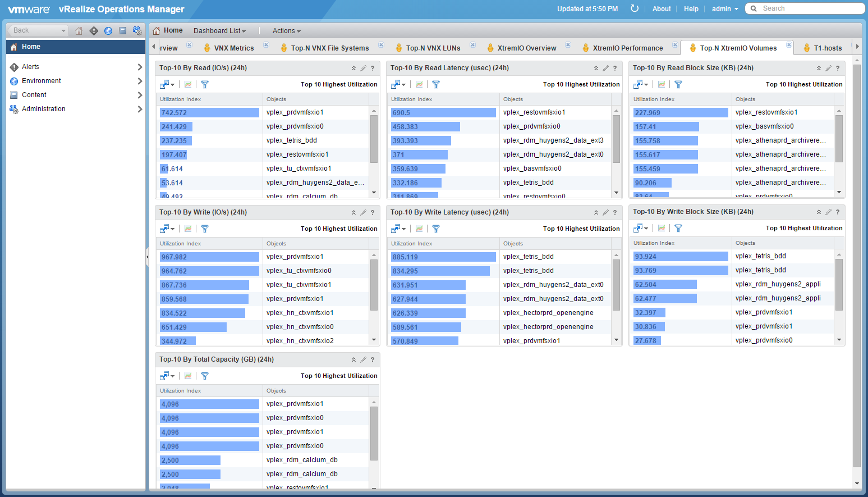The width and height of the screenshot is (868, 497).
Task: Click the 742.572 utilization bar for vplex_prdvmfsxio1
Action: pos(209,113)
